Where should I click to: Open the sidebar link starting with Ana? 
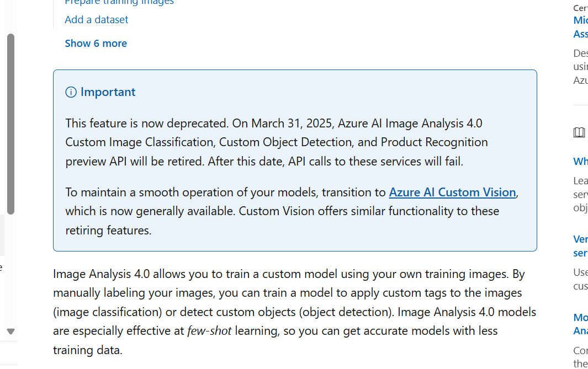click(x=580, y=331)
